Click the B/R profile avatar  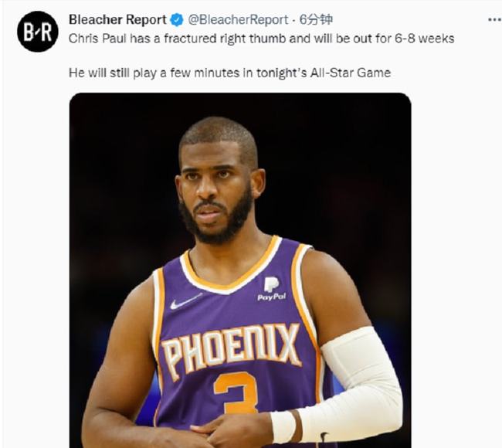tap(38, 32)
